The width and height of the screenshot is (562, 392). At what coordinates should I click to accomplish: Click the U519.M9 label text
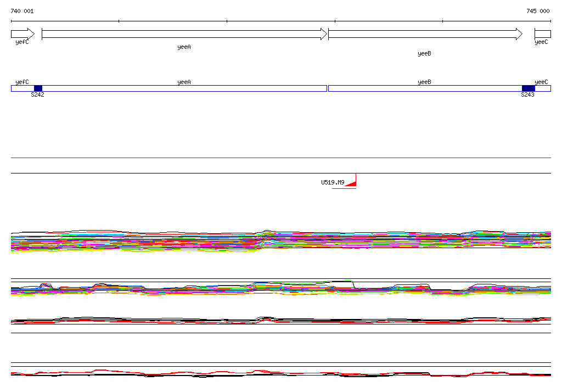click(x=333, y=182)
